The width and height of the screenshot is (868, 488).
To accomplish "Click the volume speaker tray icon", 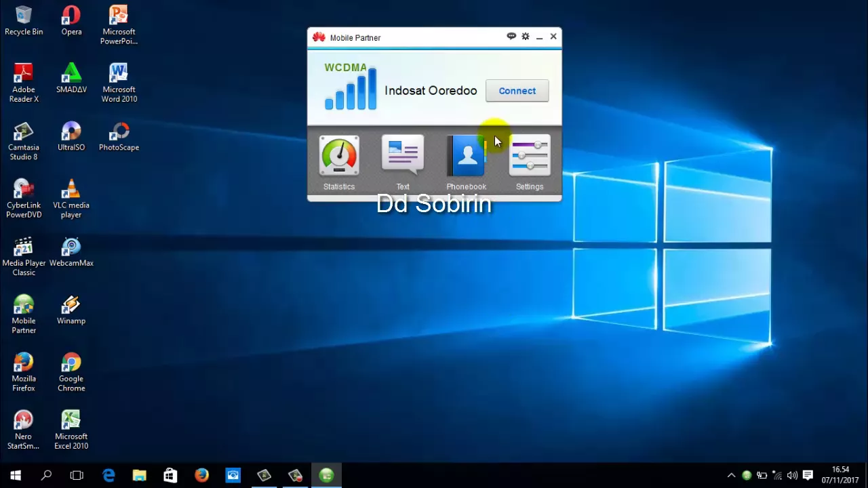I will [792, 476].
